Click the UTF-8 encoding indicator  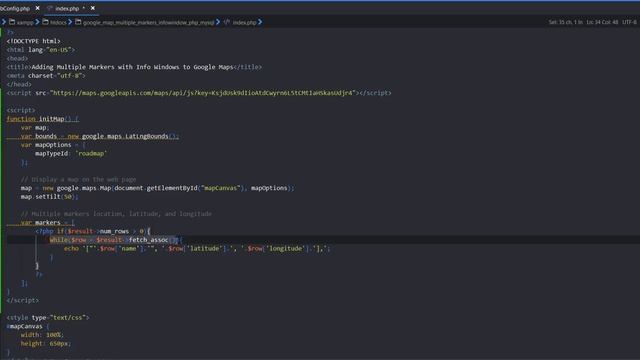629,22
